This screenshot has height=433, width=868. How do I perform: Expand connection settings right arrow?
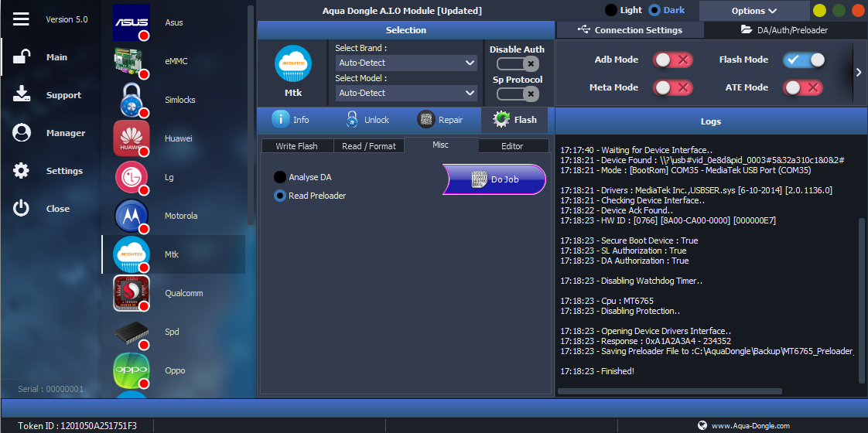[x=859, y=72]
